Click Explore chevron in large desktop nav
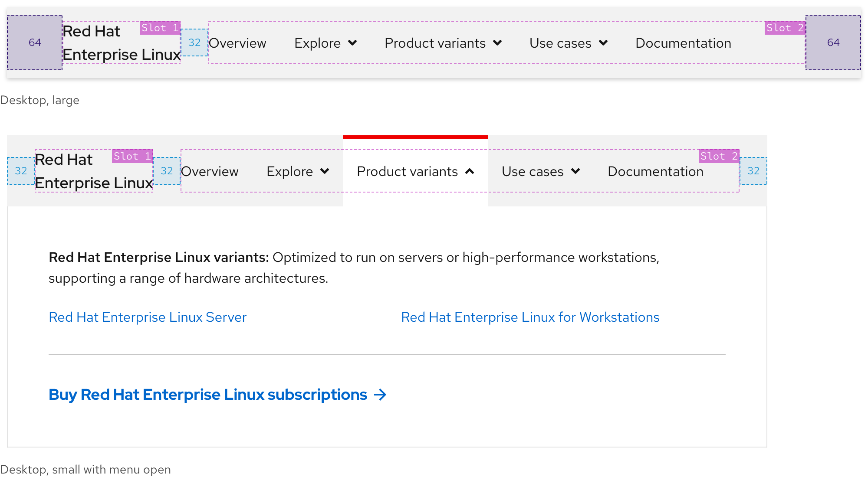 tap(352, 43)
